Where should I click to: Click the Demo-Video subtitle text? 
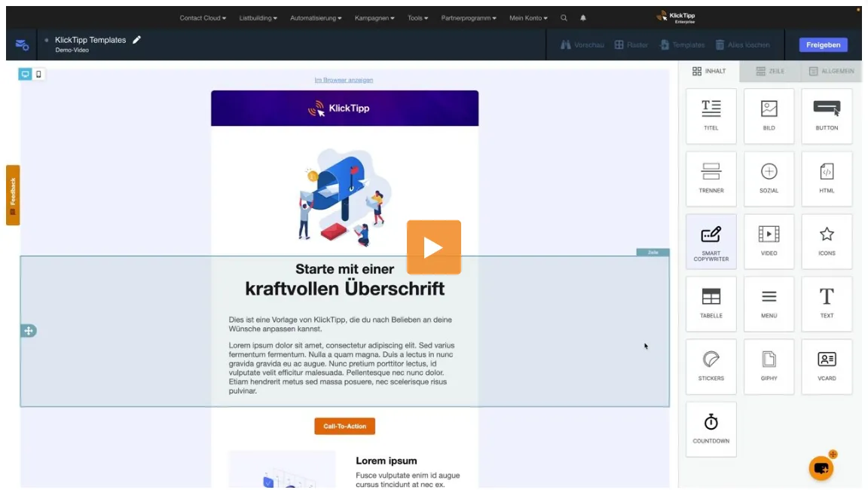click(72, 51)
